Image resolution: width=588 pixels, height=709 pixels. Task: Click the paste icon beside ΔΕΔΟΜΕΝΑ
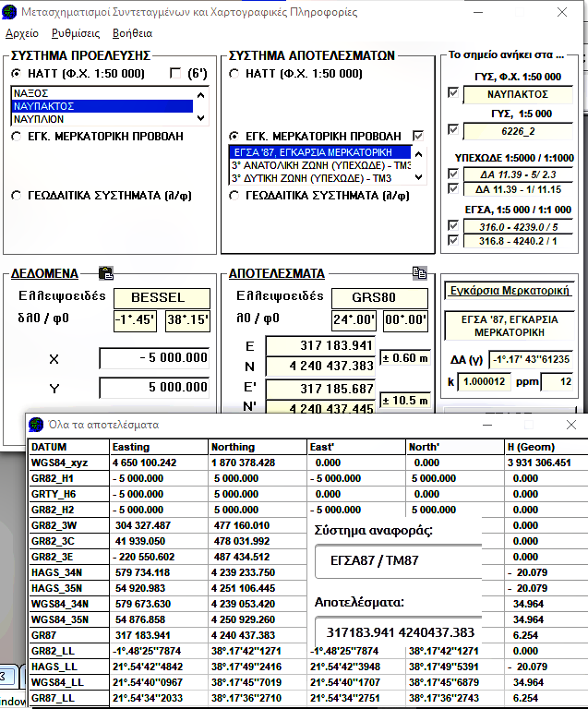point(106,273)
